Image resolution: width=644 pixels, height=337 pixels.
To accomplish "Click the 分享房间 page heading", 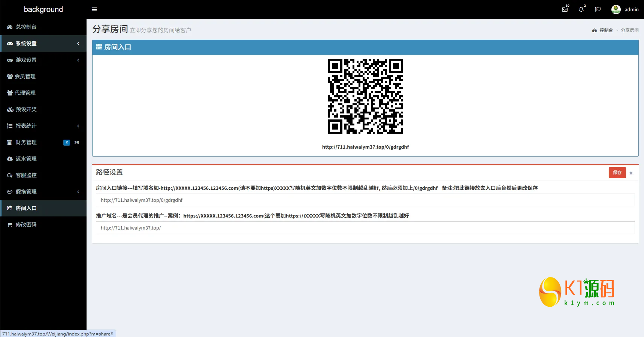I will point(110,29).
